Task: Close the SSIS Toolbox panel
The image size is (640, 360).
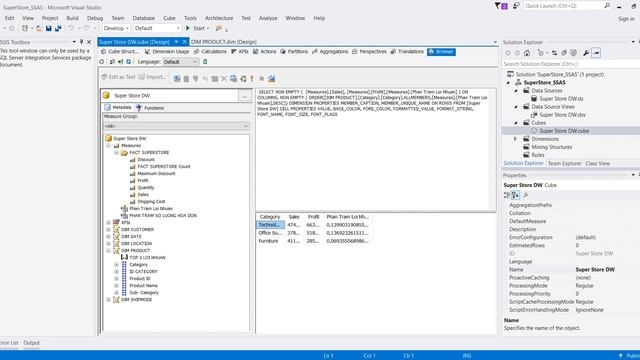Action: point(89,42)
